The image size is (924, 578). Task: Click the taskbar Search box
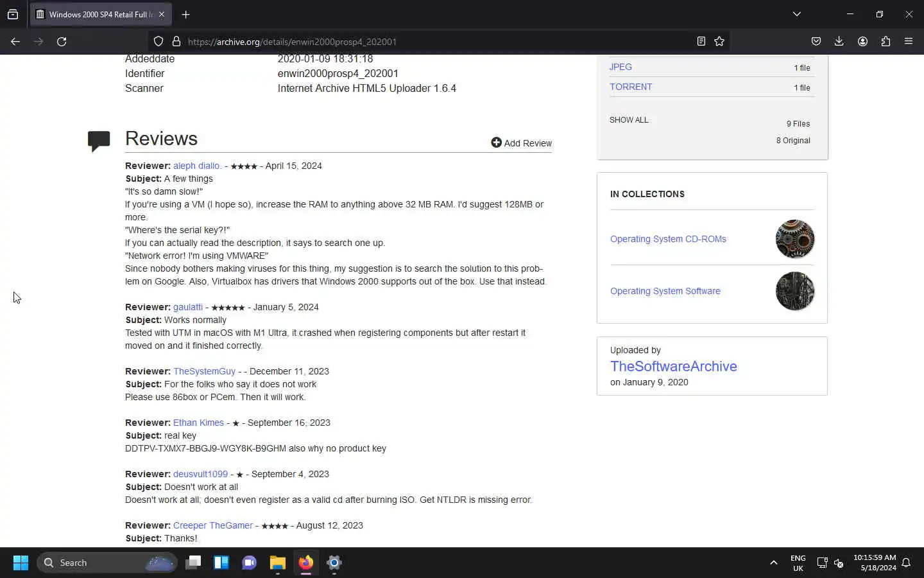[x=107, y=563]
